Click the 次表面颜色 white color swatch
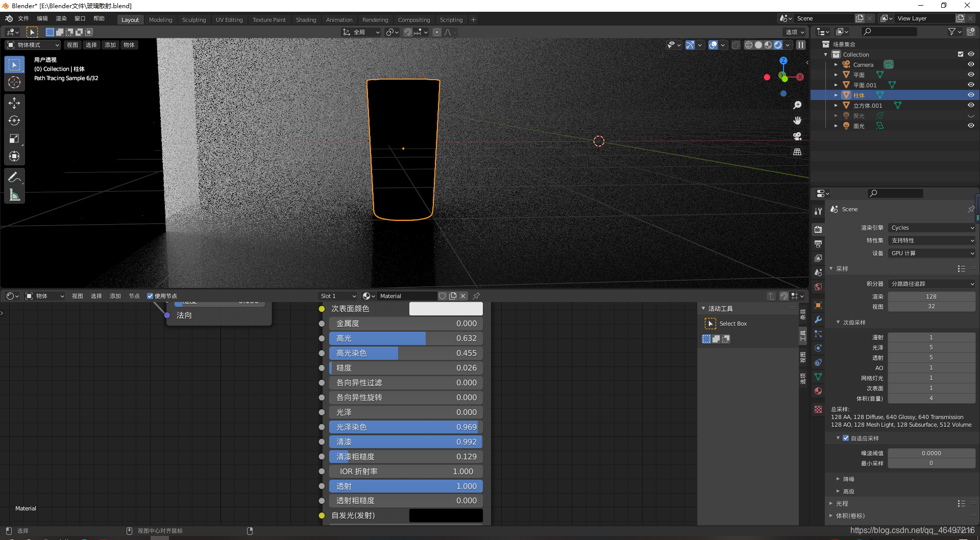Screen dimensions: 980x540 point(446,309)
